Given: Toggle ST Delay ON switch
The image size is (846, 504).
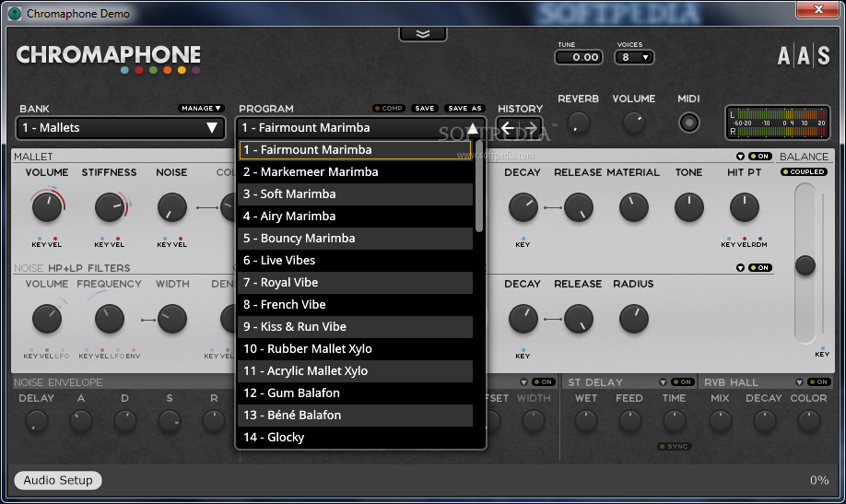Looking at the screenshot, I should point(683,382).
